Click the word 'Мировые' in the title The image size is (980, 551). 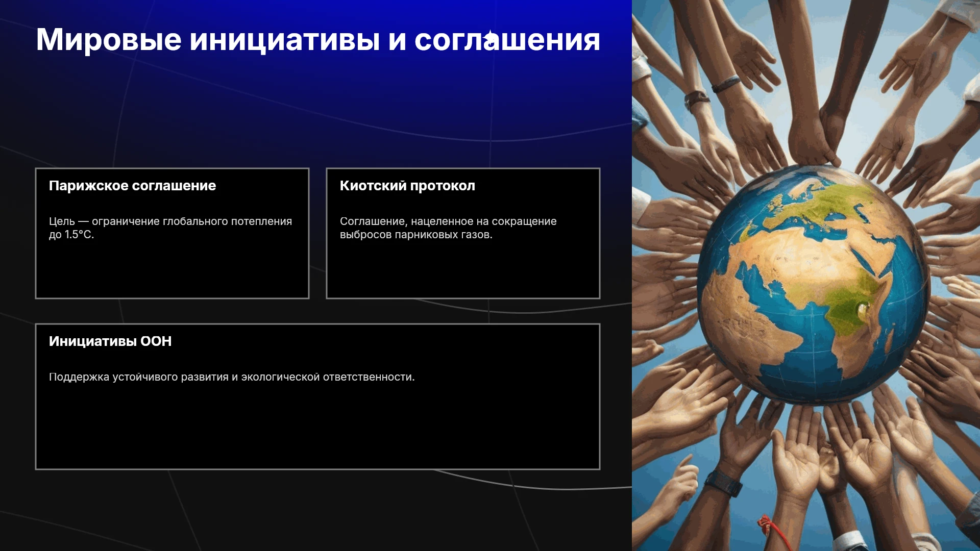109,40
